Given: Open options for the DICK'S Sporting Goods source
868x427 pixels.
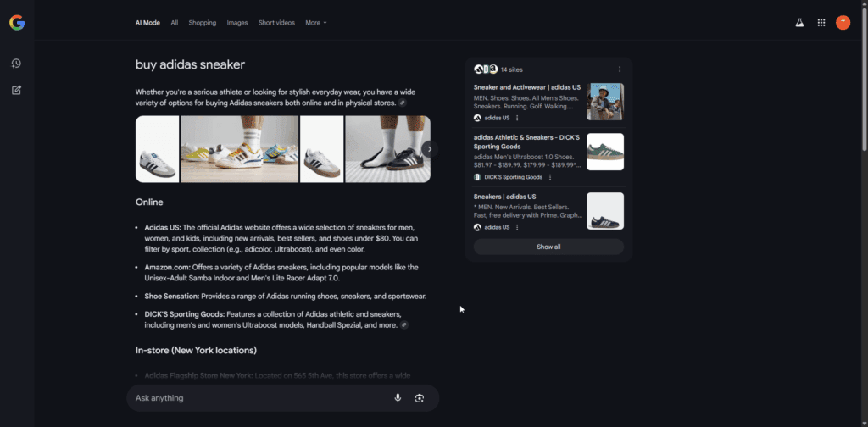Looking at the screenshot, I should coord(549,177).
